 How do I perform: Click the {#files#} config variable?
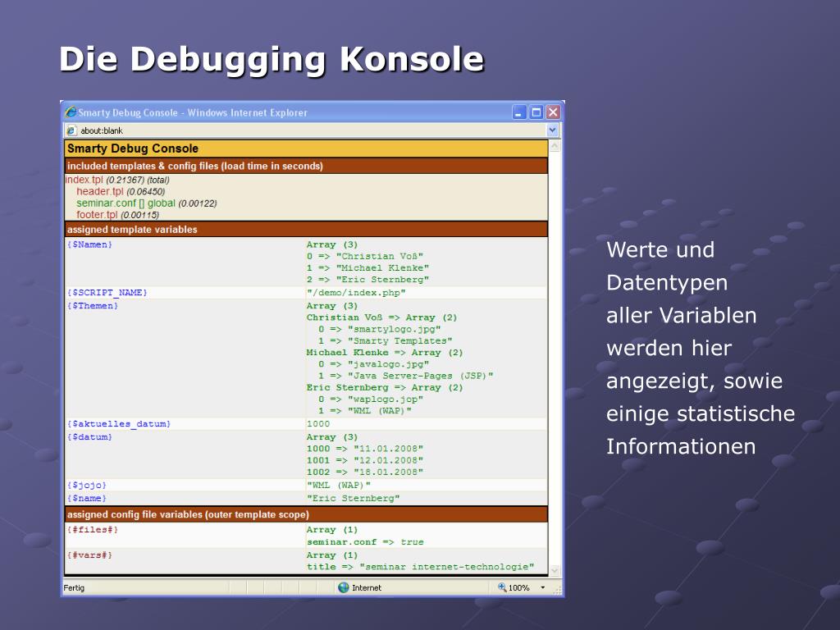(93, 530)
